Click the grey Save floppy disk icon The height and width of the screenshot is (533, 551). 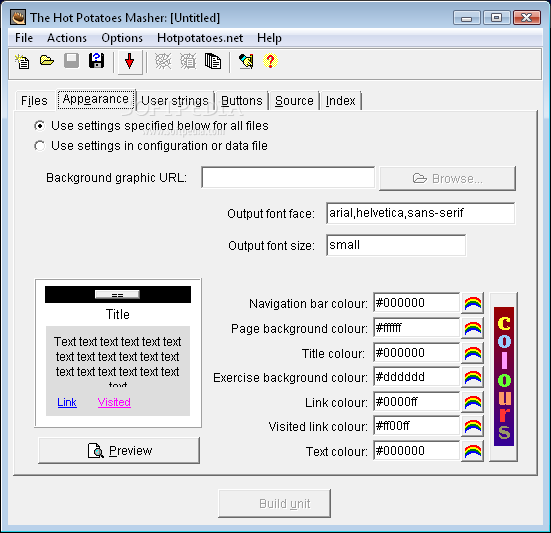coord(71,61)
